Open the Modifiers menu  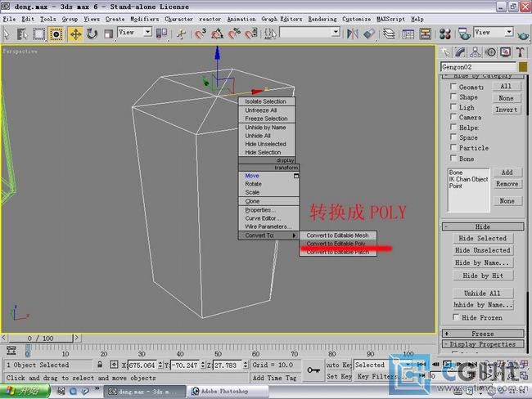[x=145, y=19]
